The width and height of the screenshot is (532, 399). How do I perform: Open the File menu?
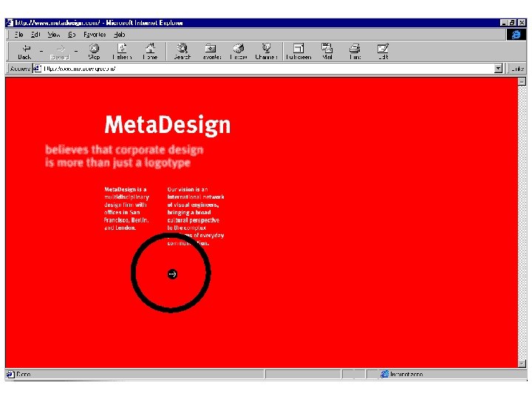point(19,35)
